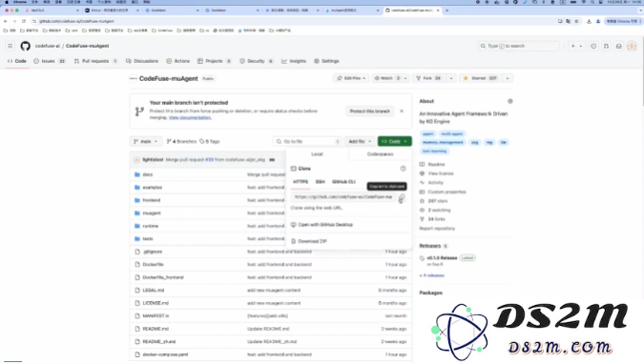
Task: Open the GitHub home logo
Action: point(26,46)
